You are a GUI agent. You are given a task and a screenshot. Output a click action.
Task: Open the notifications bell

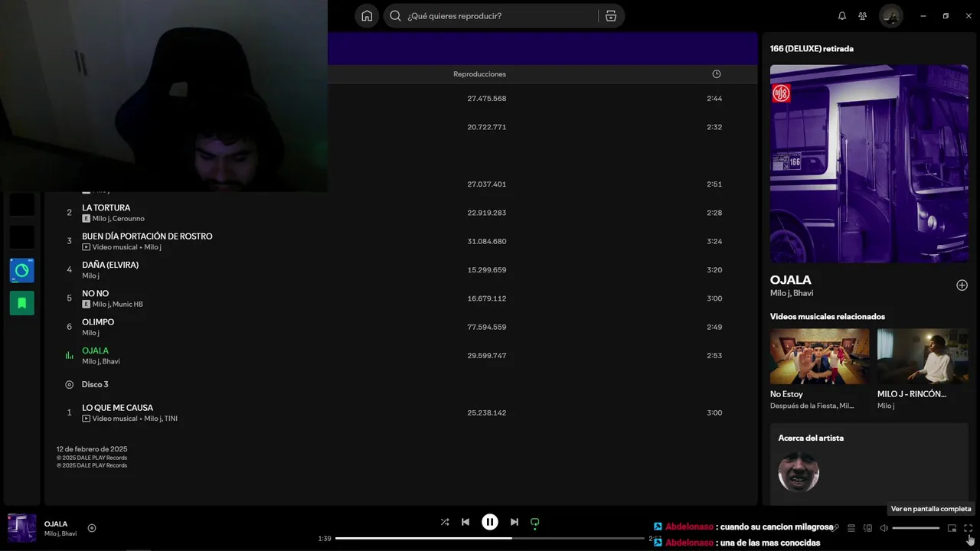[842, 16]
